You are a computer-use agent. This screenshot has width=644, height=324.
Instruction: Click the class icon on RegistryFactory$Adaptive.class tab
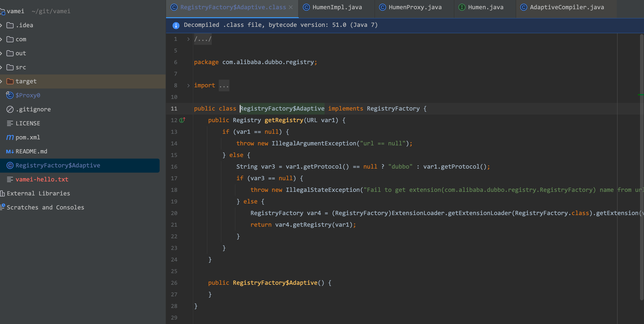[x=174, y=7]
